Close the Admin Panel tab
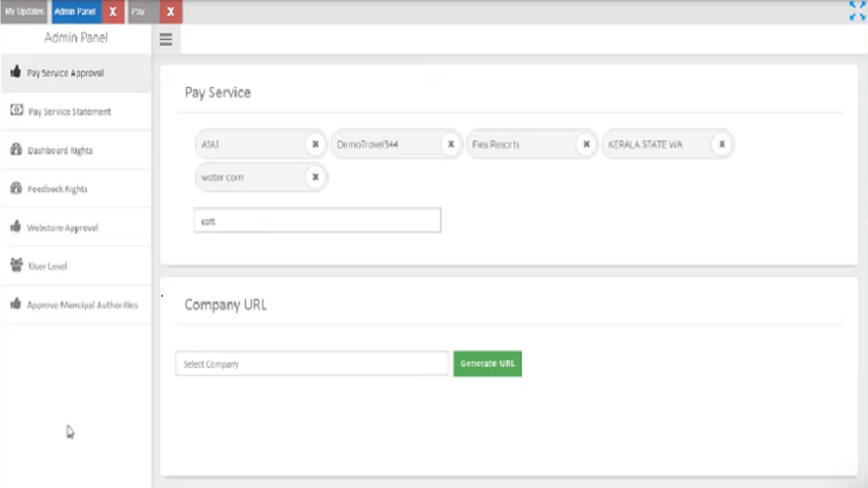Image resolution: width=868 pixels, height=488 pixels. pos(113,12)
